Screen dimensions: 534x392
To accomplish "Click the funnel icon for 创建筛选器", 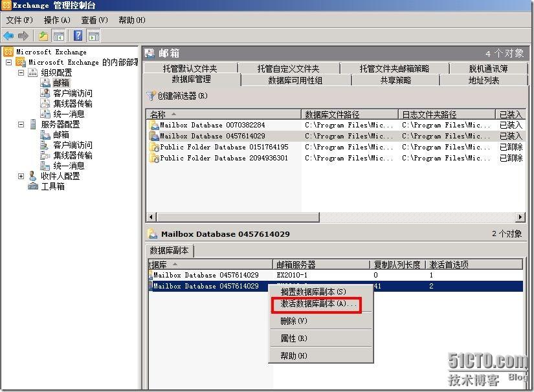I will click(151, 96).
